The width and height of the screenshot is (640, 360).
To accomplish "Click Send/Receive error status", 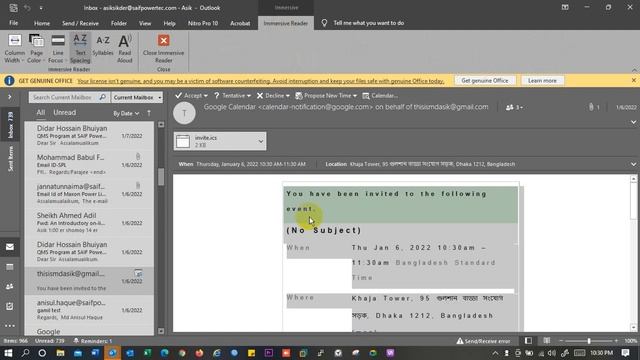I will [483, 341].
